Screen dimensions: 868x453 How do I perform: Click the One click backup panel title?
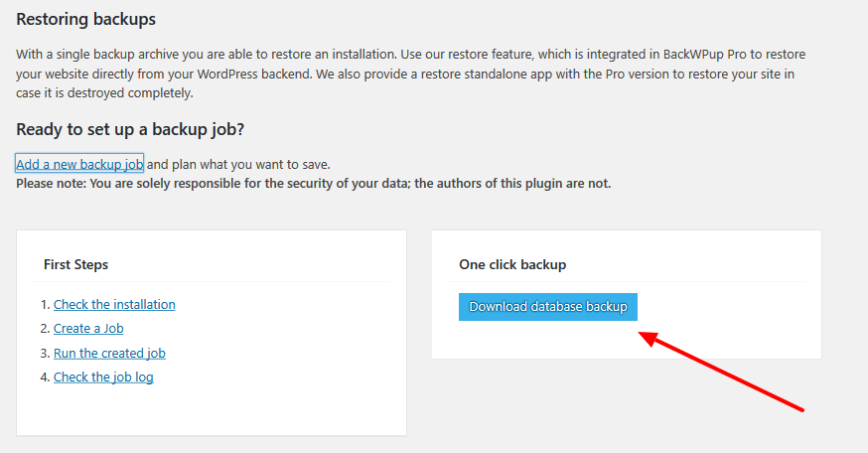pyautogui.click(x=512, y=265)
